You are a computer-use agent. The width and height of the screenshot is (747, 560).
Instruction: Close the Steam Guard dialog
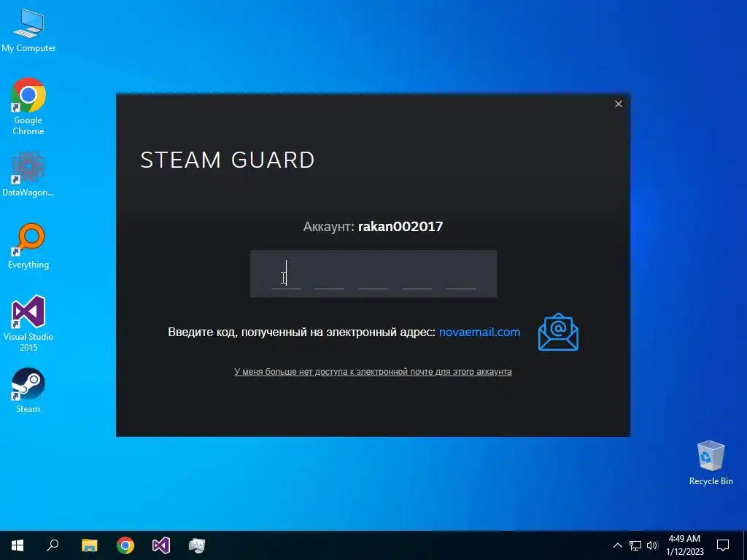[619, 104]
